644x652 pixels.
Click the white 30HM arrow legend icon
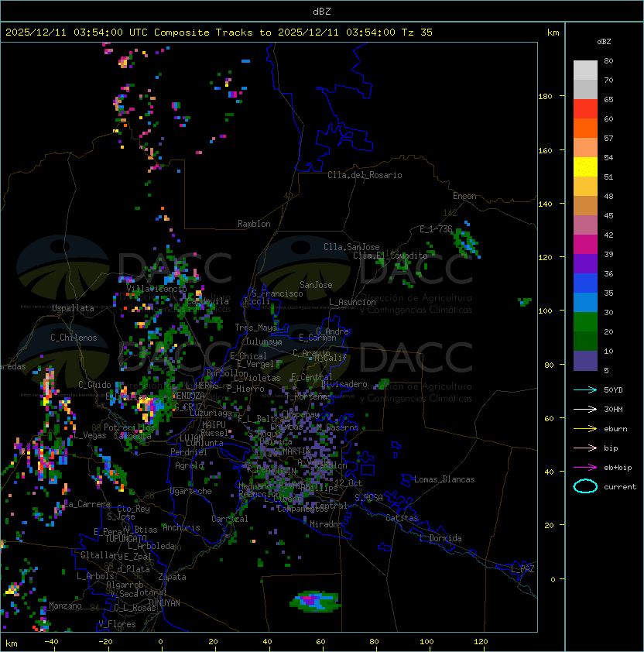[x=585, y=409]
